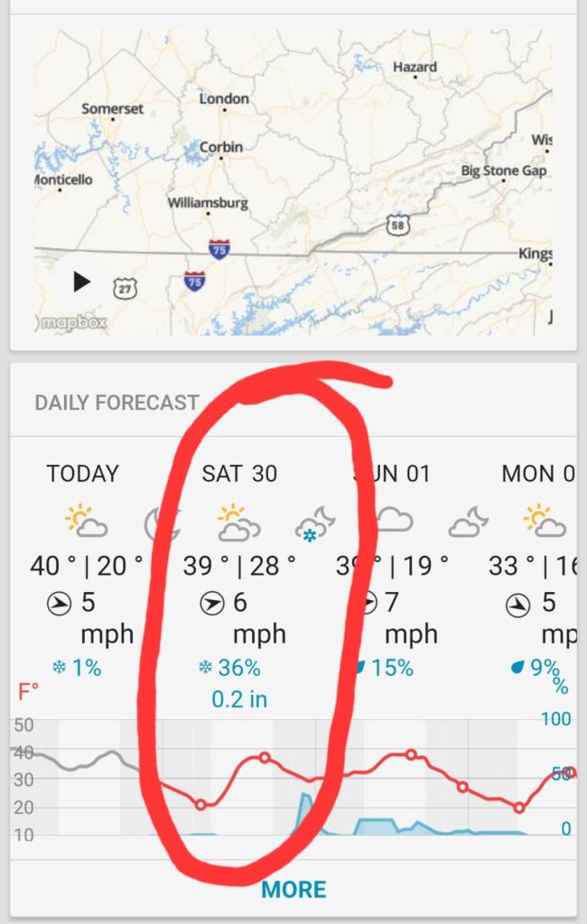Click Saturday's high point on temperature graph
This screenshot has height=924, width=587.
pyautogui.click(x=265, y=757)
